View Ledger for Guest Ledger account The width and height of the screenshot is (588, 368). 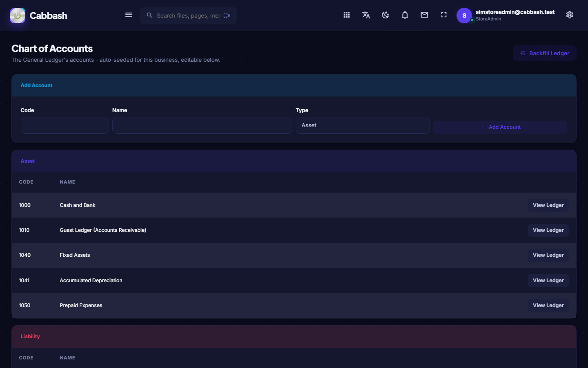[x=548, y=230]
